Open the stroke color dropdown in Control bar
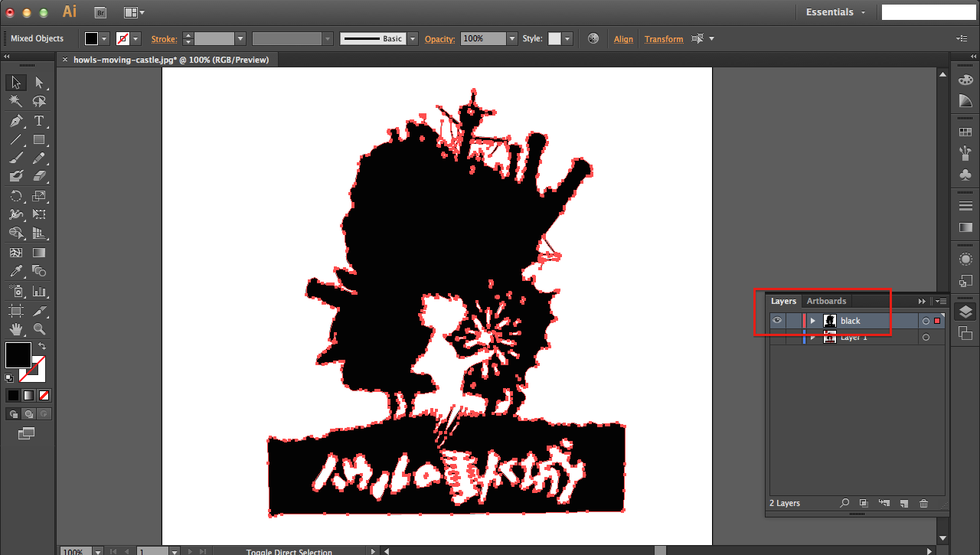Image resolution: width=980 pixels, height=555 pixels. [x=136, y=38]
